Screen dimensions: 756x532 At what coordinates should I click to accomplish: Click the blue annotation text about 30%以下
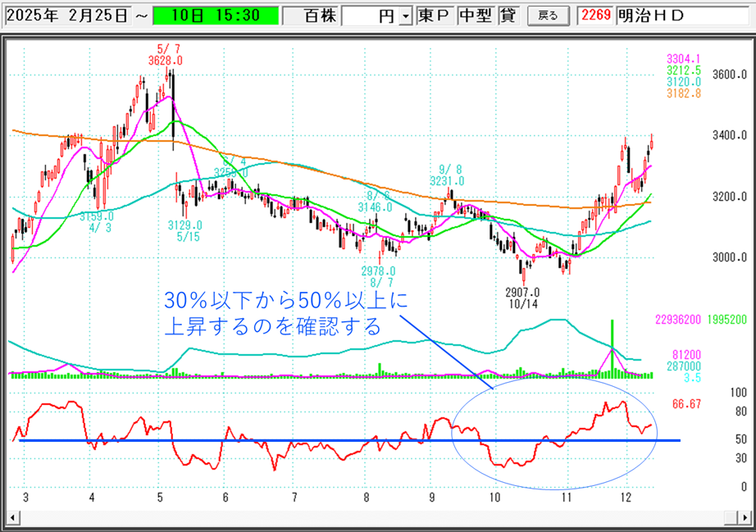coord(286,312)
